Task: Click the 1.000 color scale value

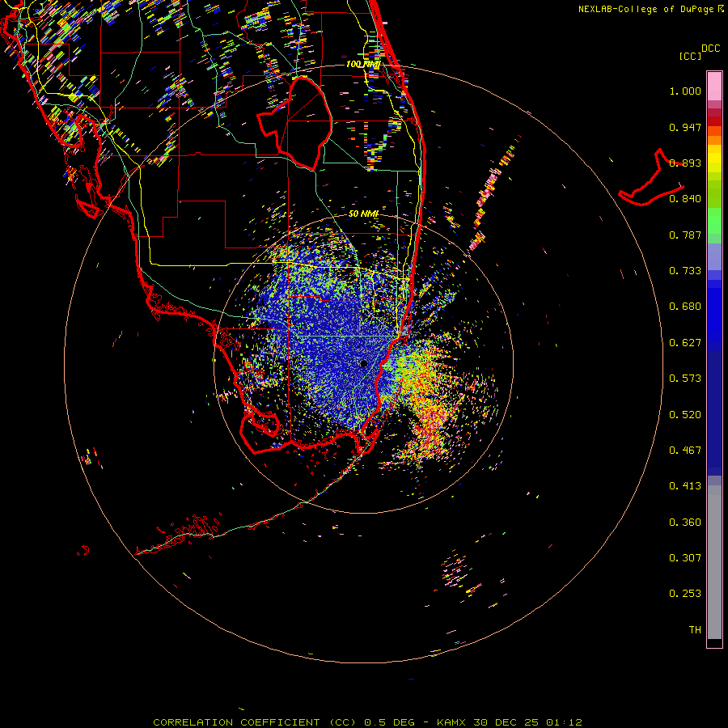Action: coord(685,91)
